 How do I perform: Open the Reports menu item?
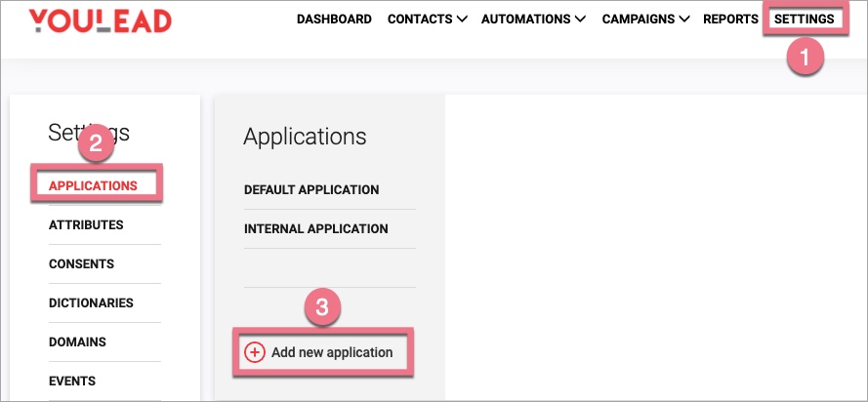(x=730, y=19)
